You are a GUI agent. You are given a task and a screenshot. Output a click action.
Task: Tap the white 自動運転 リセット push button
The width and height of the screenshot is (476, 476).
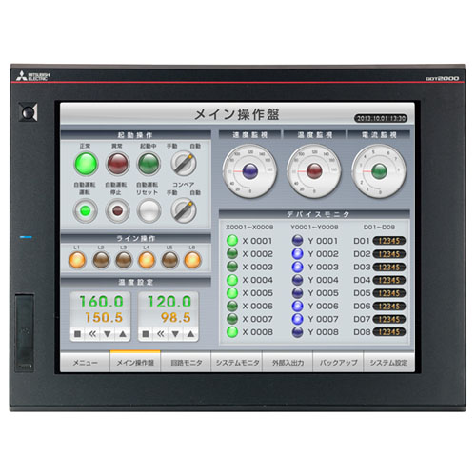[149, 210]
